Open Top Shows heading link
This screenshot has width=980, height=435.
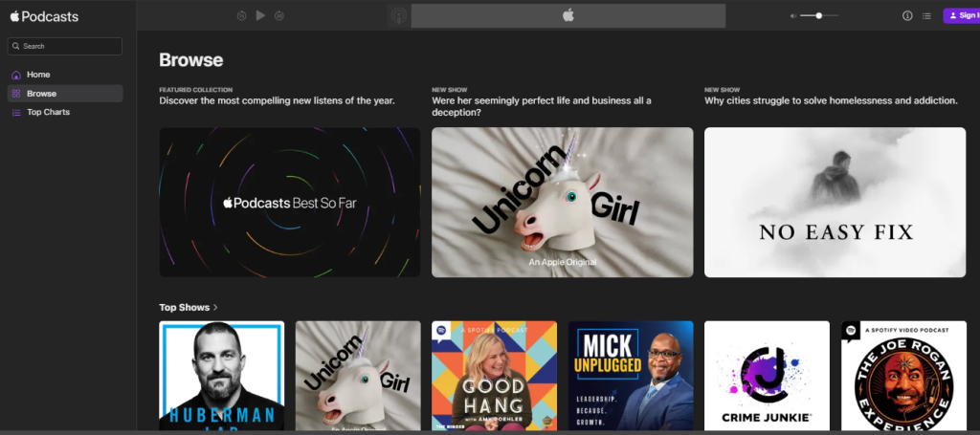click(185, 308)
